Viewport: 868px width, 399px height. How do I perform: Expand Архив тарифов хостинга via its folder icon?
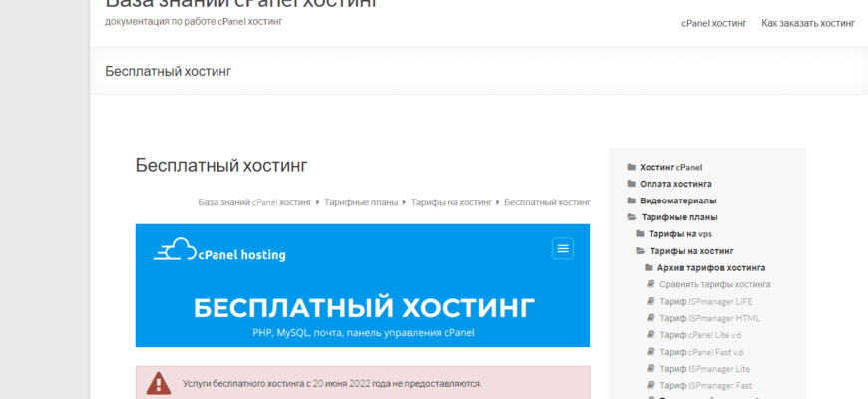(x=649, y=268)
